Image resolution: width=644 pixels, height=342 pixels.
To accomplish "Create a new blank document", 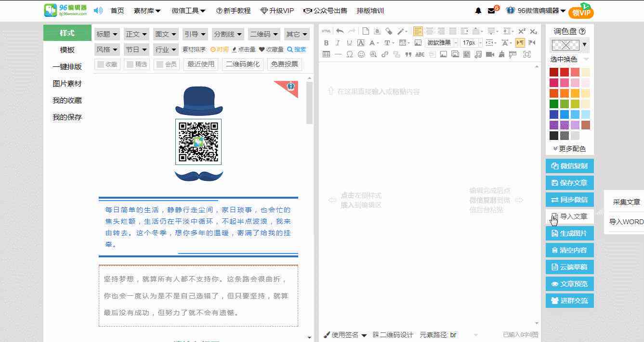I will coord(366,31).
